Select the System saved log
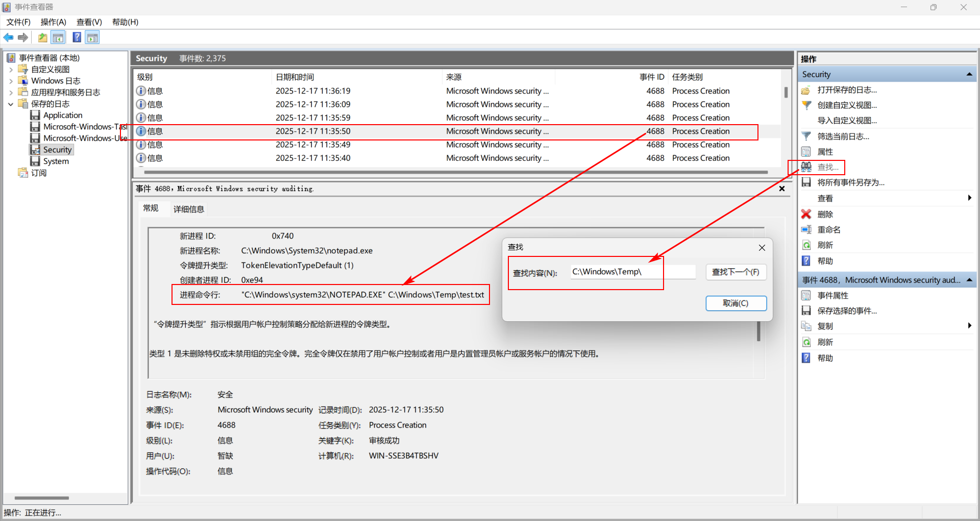The width and height of the screenshot is (980, 521). [56, 161]
